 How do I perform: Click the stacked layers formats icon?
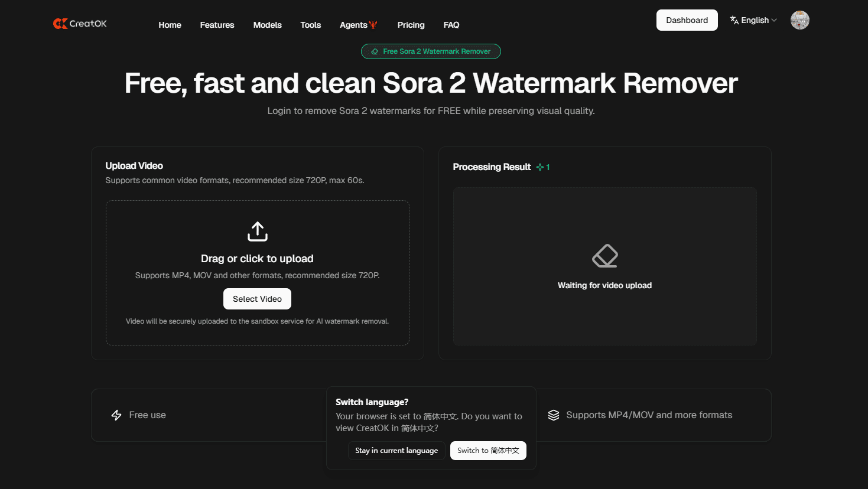tap(553, 415)
